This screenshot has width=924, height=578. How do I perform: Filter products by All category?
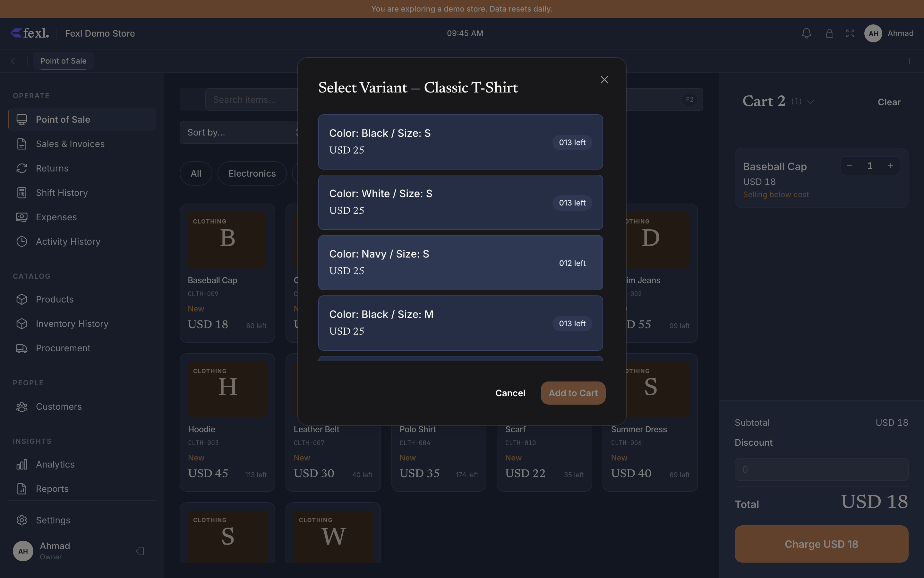[x=196, y=173]
